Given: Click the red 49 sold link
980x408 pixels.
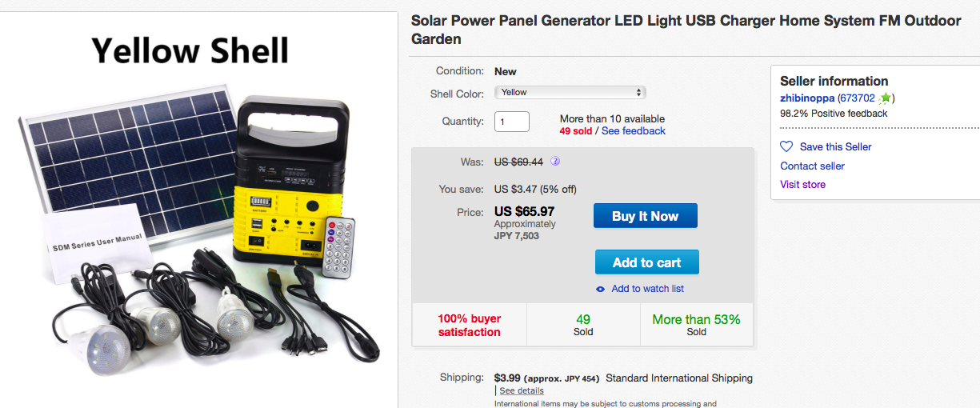Looking at the screenshot, I should click(x=576, y=131).
